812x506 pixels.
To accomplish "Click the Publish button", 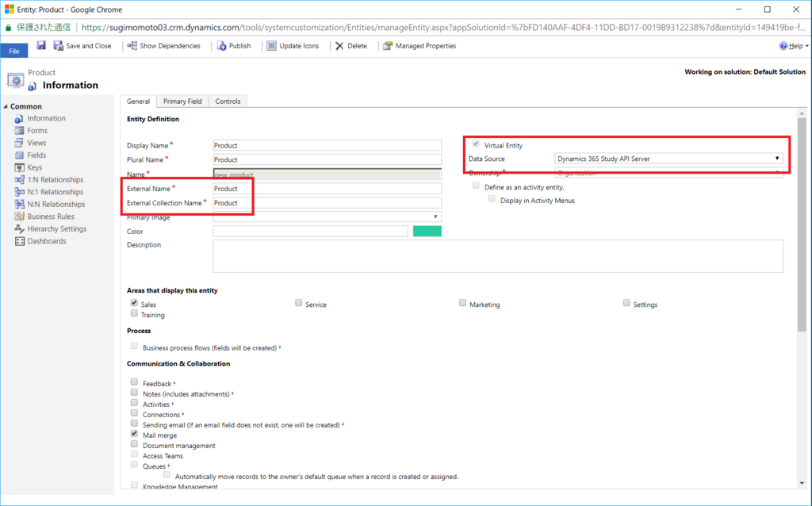I will coord(234,46).
